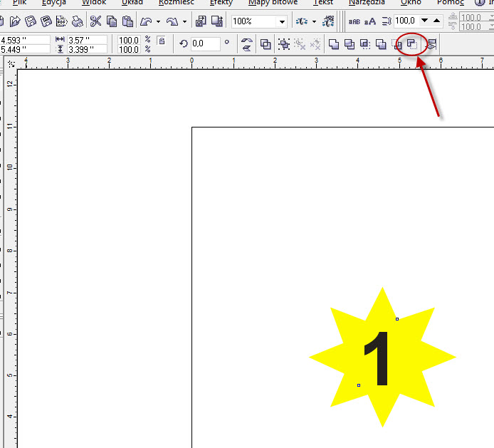Click the Print icon in toolbar

pyautogui.click(x=77, y=21)
